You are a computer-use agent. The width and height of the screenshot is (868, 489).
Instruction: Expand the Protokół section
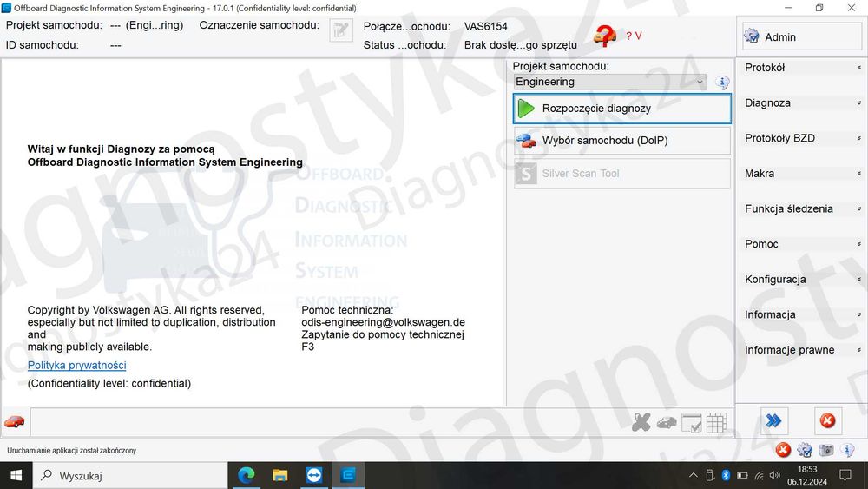(x=801, y=68)
